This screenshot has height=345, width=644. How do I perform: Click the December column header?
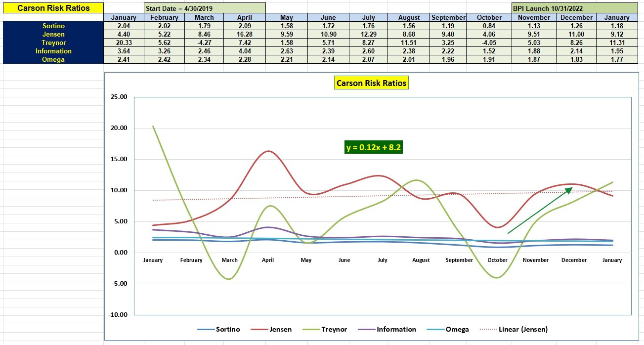click(x=576, y=17)
